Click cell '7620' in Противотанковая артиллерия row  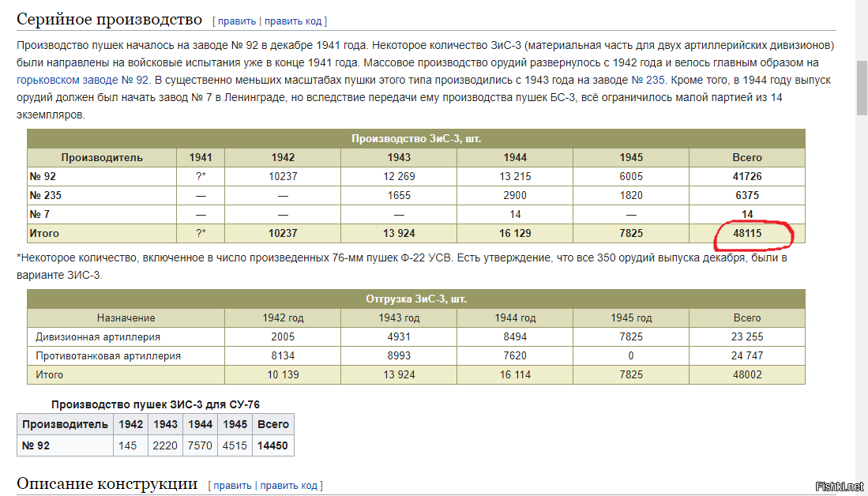[x=515, y=356]
